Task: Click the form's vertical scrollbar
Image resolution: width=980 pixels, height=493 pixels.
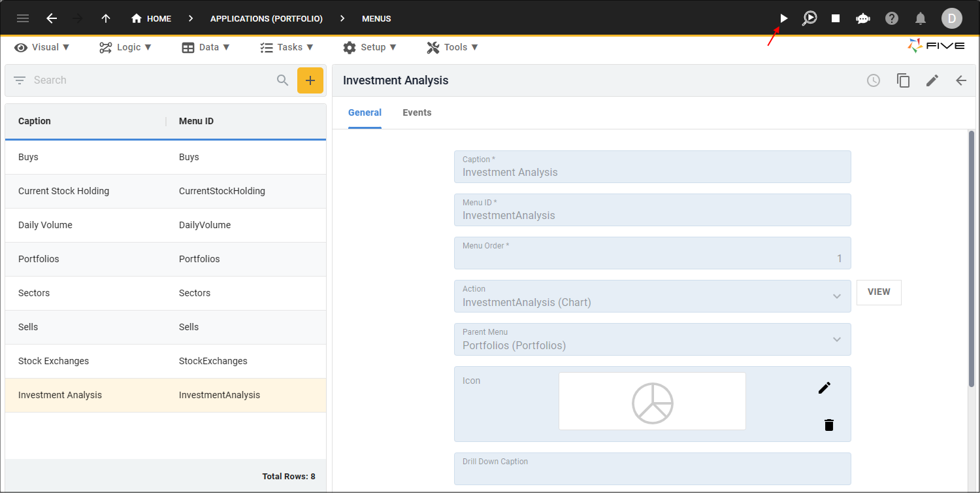Action: click(972, 259)
